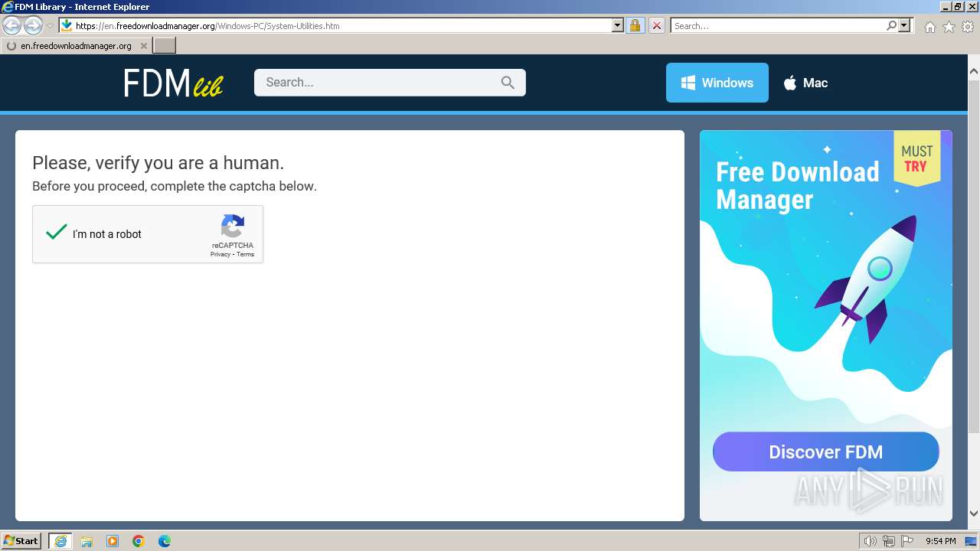Launch Edge from the taskbar
Screen dimensions: 980x551
pos(165,541)
